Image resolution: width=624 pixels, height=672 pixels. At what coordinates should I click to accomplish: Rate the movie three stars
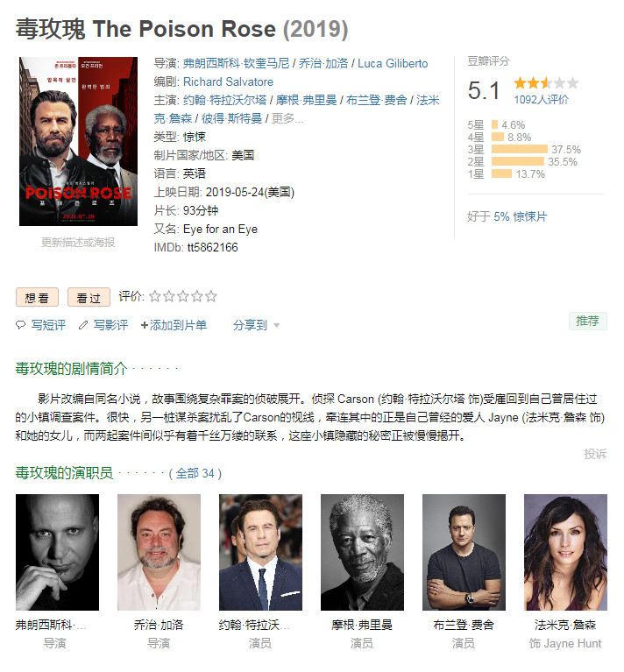click(x=183, y=296)
